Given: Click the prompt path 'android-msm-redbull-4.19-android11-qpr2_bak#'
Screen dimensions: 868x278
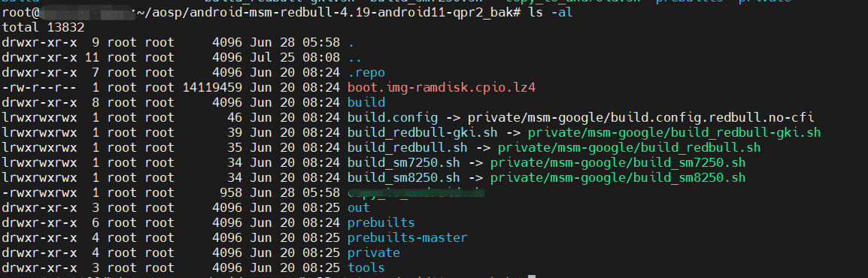Looking at the screenshot, I should pos(355,12).
